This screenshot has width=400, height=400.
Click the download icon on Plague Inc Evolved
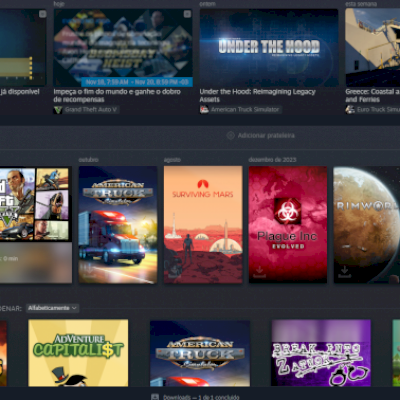point(259,272)
